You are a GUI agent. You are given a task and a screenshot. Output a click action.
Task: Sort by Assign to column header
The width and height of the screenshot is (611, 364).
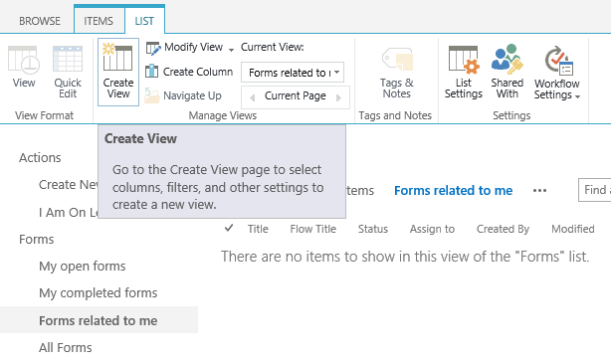(x=432, y=229)
